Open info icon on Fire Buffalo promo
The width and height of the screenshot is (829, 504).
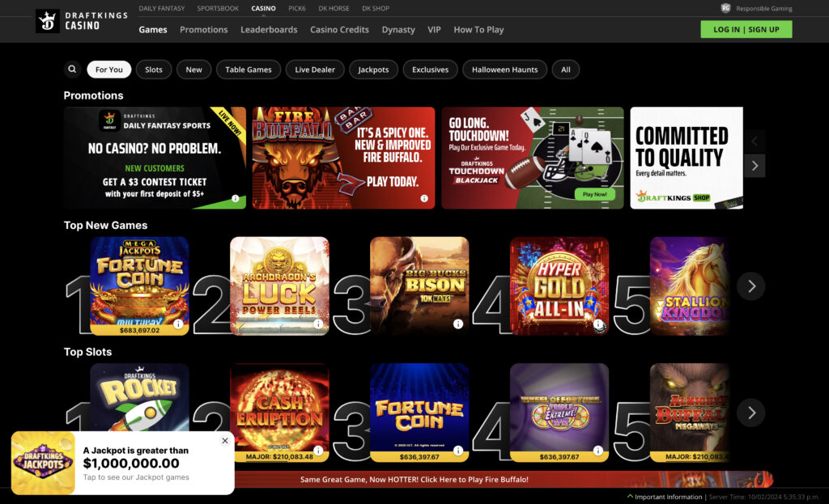426,197
